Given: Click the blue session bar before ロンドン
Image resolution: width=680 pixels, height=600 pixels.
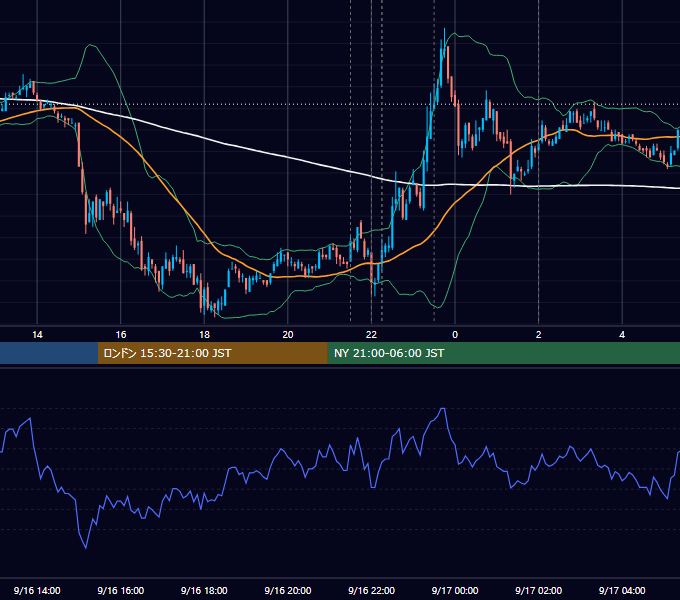Looking at the screenshot, I should pos(49,353).
